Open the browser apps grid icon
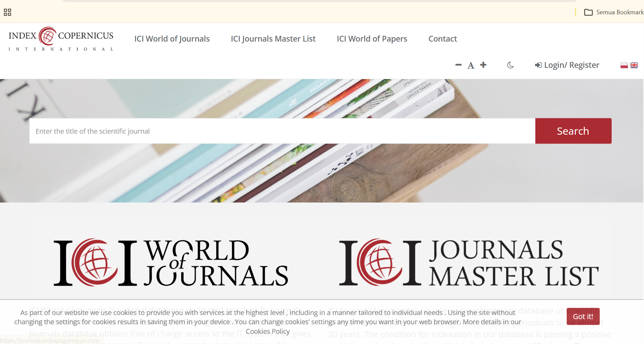 pyautogui.click(x=7, y=12)
